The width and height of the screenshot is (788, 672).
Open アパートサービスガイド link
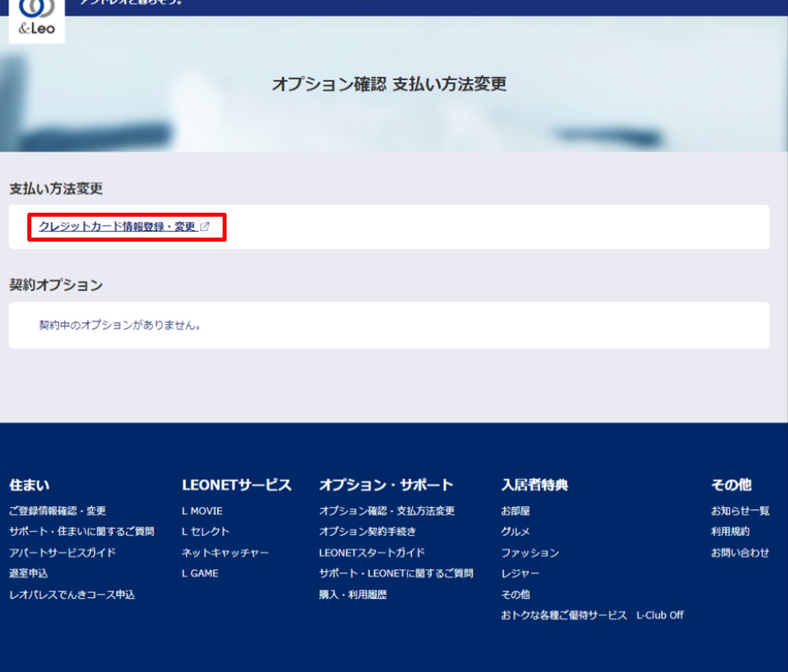63,553
